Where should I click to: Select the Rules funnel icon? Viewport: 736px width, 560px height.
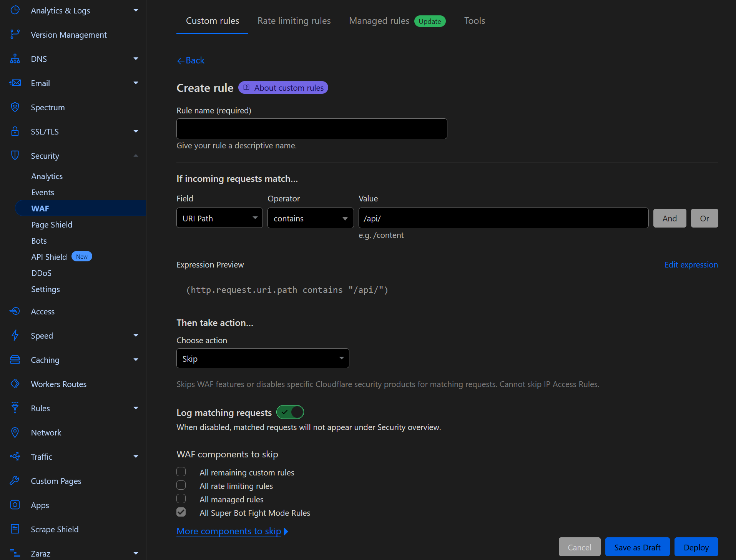pyautogui.click(x=15, y=408)
